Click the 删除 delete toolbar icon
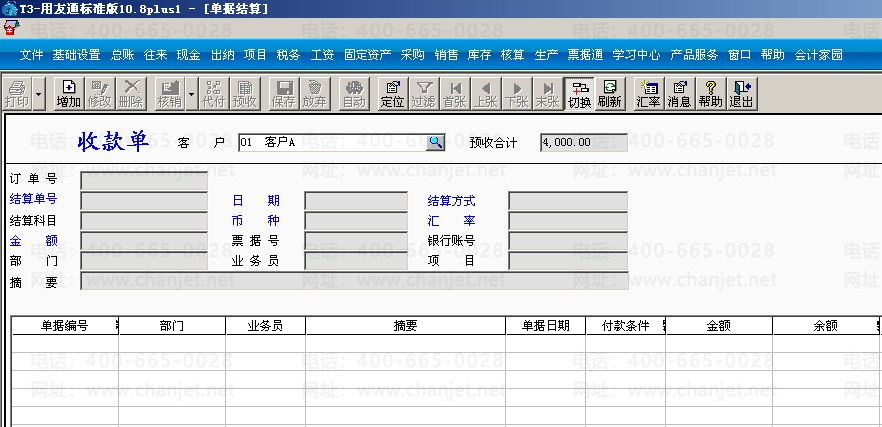Image resolution: width=882 pixels, height=427 pixels. [131, 93]
